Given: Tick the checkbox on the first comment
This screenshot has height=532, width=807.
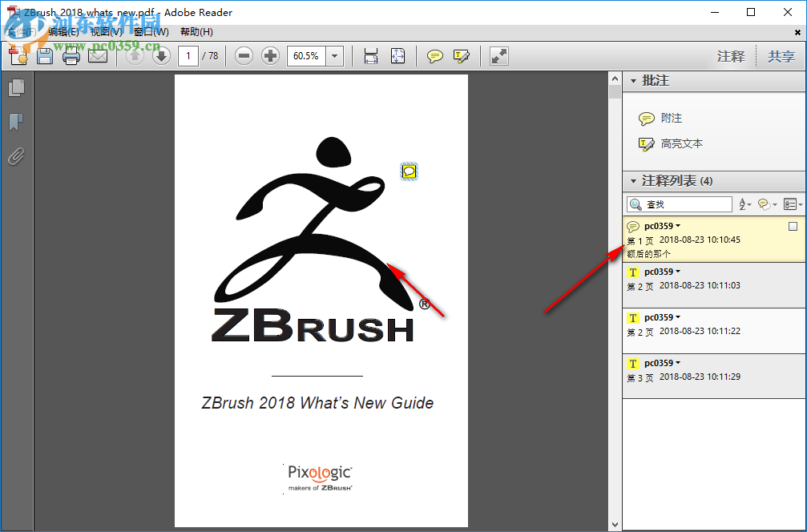Looking at the screenshot, I should 793,226.
